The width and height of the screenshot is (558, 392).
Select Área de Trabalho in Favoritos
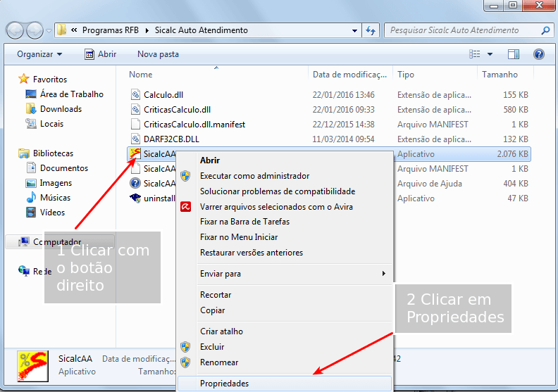pyautogui.click(x=72, y=94)
